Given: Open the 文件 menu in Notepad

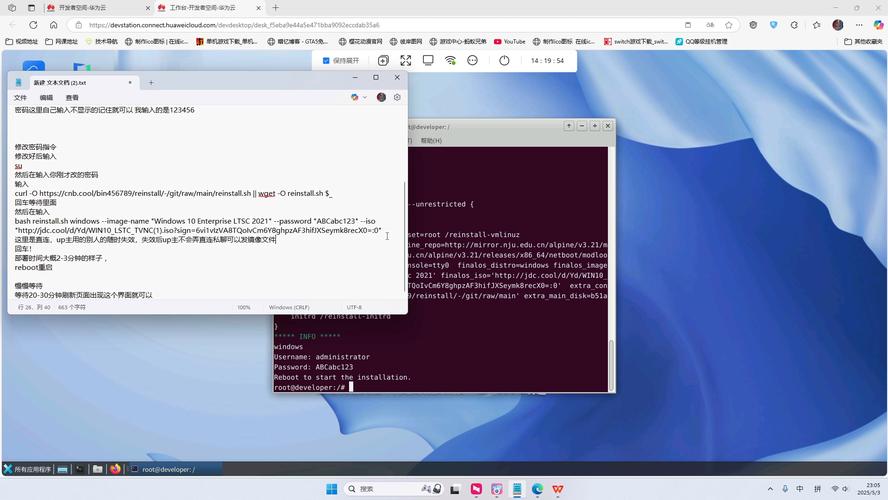Looking at the screenshot, I should [20, 97].
